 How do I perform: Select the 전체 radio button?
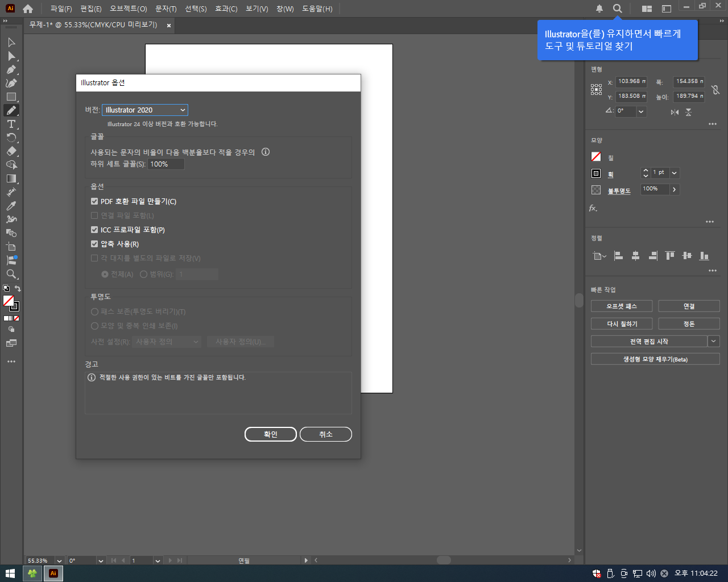coord(105,274)
